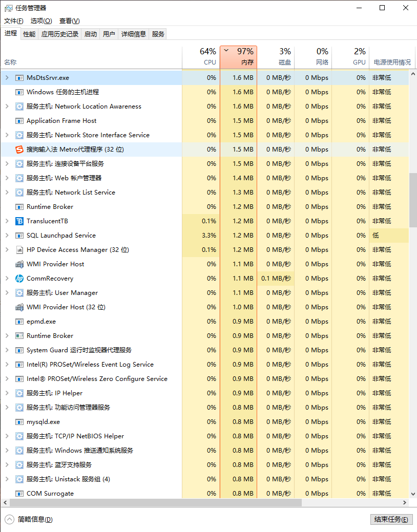The width and height of the screenshot is (417, 532).
Task: Collapse to 简略信息 view
Action: tap(30, 519)
